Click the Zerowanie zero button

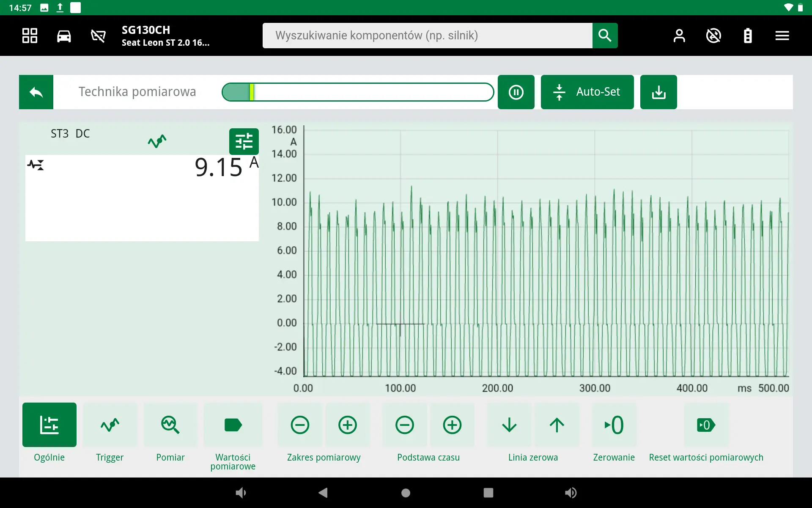point(614,425)
